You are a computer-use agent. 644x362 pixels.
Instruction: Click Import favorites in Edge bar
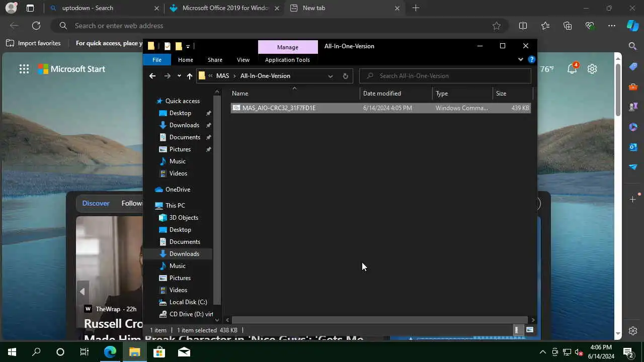click(x=33, y=43)
